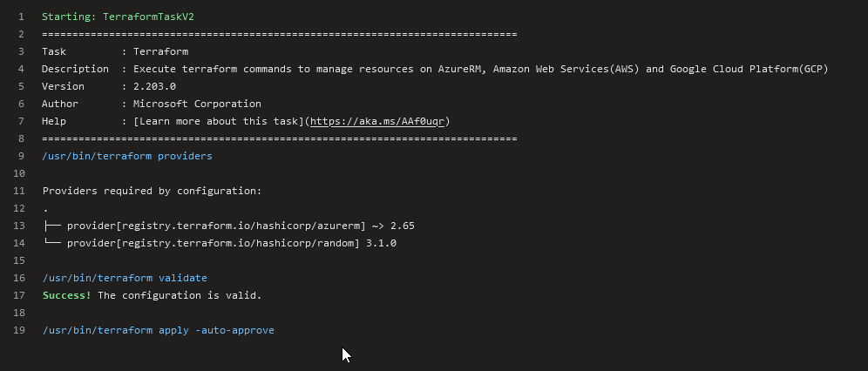Screen dimensions: 868x371
Task: Click line number 1 in the gutter
Action: click(x=21, y=17)
